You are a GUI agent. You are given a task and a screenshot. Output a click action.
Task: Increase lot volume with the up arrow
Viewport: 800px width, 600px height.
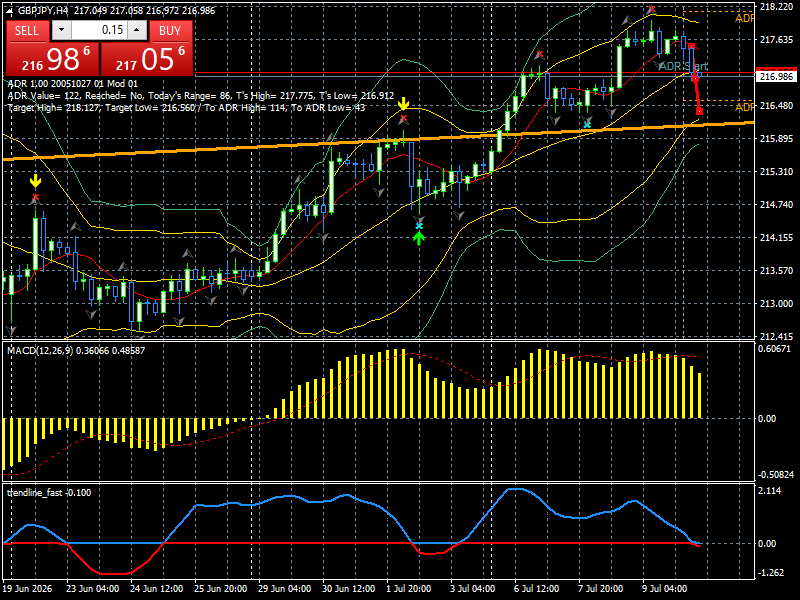pyautogui.click(x=137, y=31)
